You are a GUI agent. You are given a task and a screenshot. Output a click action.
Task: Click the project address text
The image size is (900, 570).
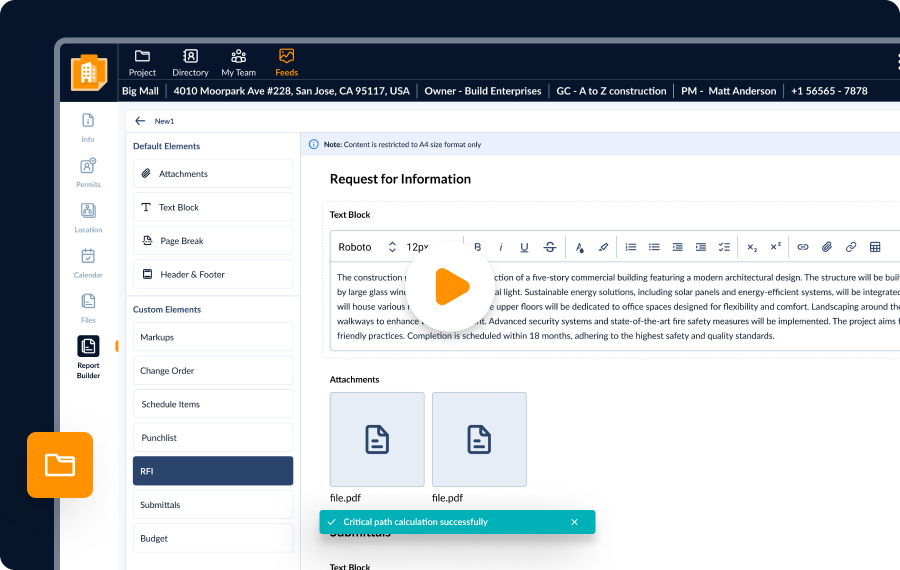(292, 91)
